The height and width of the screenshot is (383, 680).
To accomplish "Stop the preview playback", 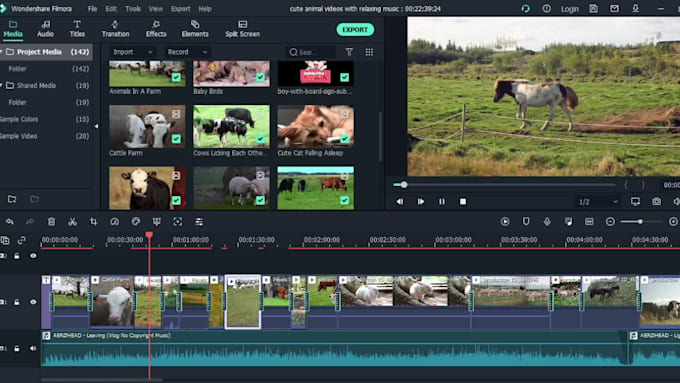I will coord(463,202).
